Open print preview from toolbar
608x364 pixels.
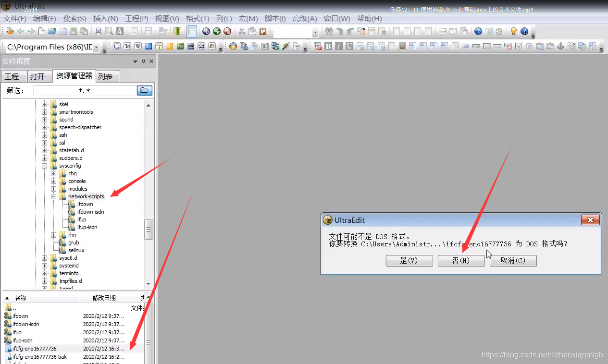point(109,31)
